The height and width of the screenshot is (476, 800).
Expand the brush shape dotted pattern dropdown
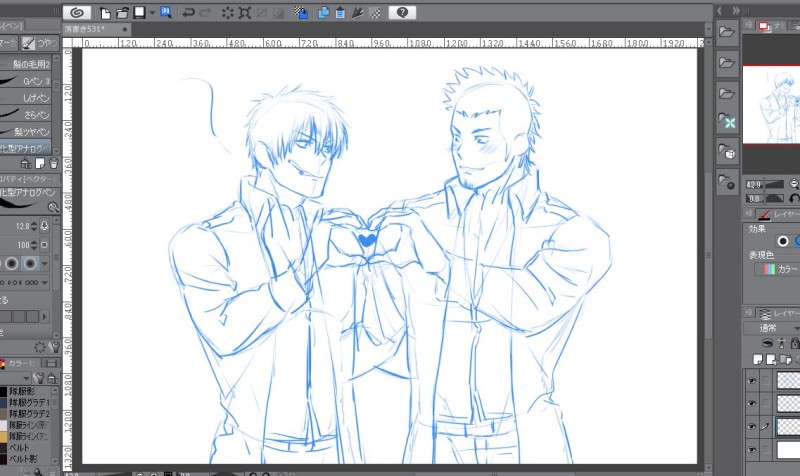[x=45, y=282]
